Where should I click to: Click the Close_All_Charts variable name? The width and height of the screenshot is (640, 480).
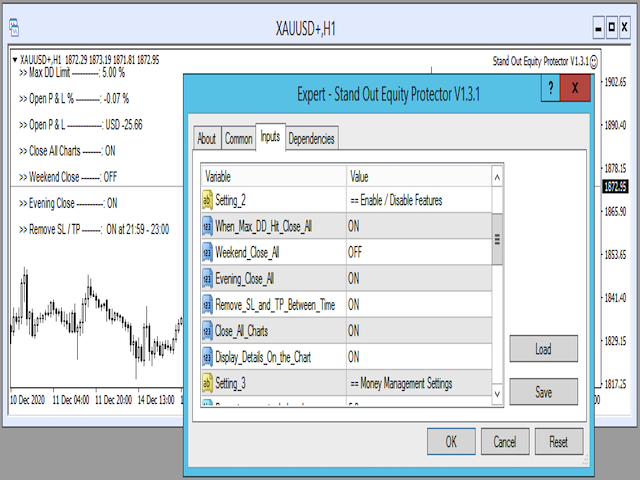pos(241,331)
